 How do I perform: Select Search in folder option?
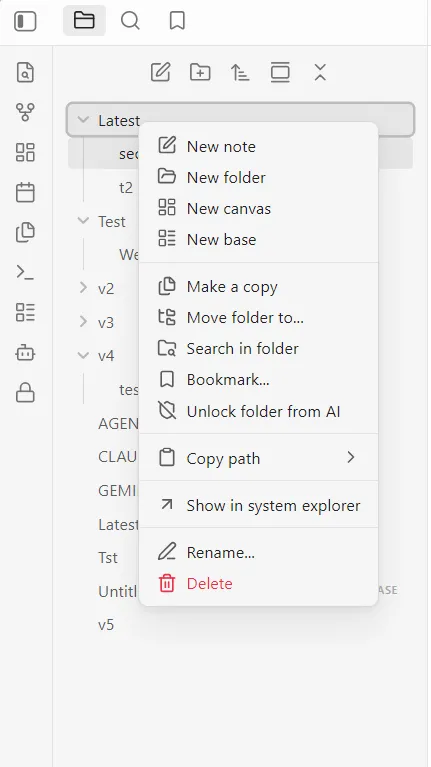(258, 348)
